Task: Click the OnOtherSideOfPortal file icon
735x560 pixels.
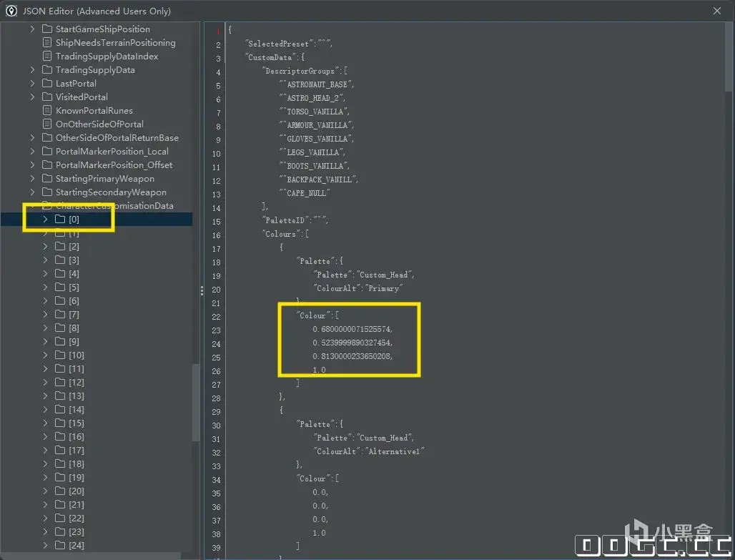Action: (47, 124)
